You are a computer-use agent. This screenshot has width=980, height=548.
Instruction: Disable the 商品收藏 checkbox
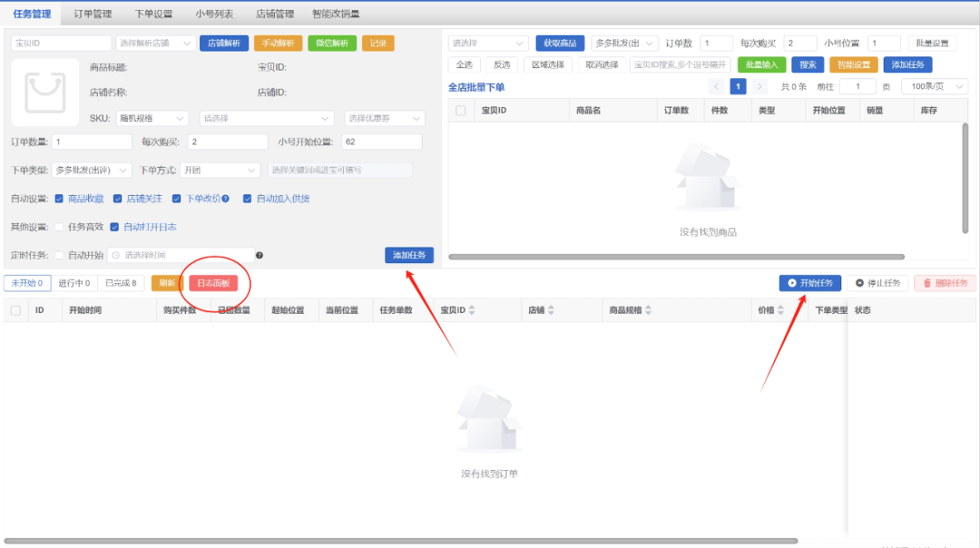click(x=59, y=198)
